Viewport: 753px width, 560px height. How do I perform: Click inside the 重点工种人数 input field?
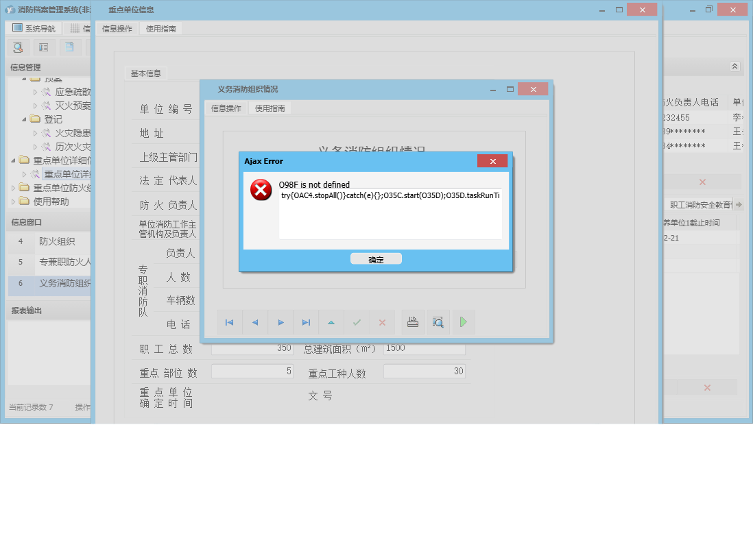(424, 371)
